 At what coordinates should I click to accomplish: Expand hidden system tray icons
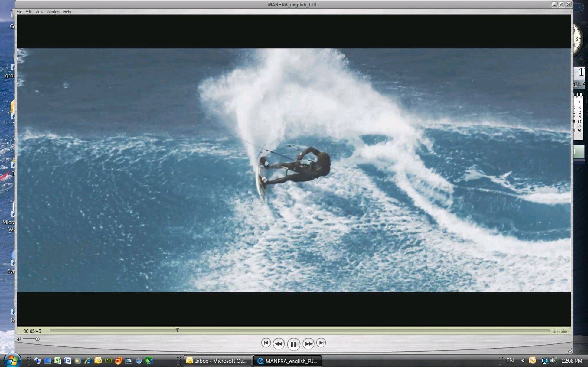(523, 361)
